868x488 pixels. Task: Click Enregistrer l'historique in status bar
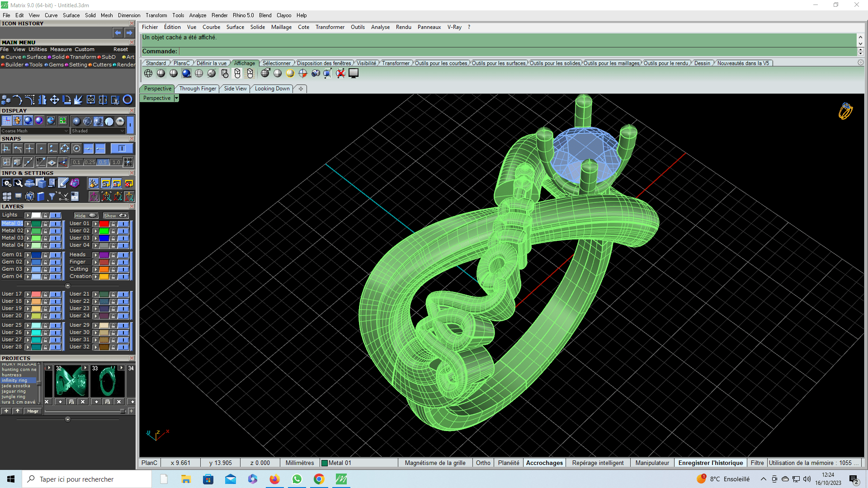tap(711, 463)
